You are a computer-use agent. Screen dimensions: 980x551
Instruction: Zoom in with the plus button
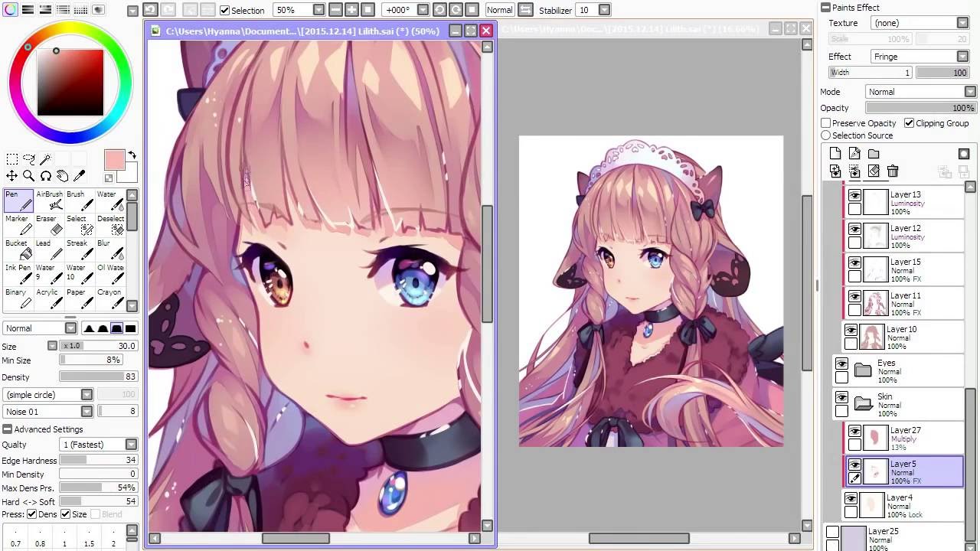click(352, 10)
